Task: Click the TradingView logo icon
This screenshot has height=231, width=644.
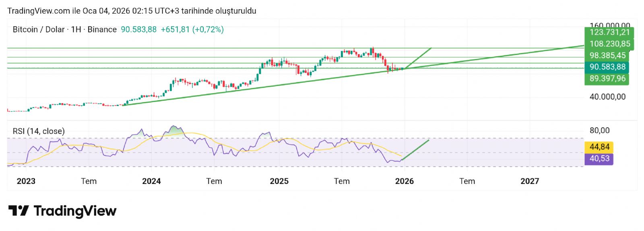Action: point(18,211)
